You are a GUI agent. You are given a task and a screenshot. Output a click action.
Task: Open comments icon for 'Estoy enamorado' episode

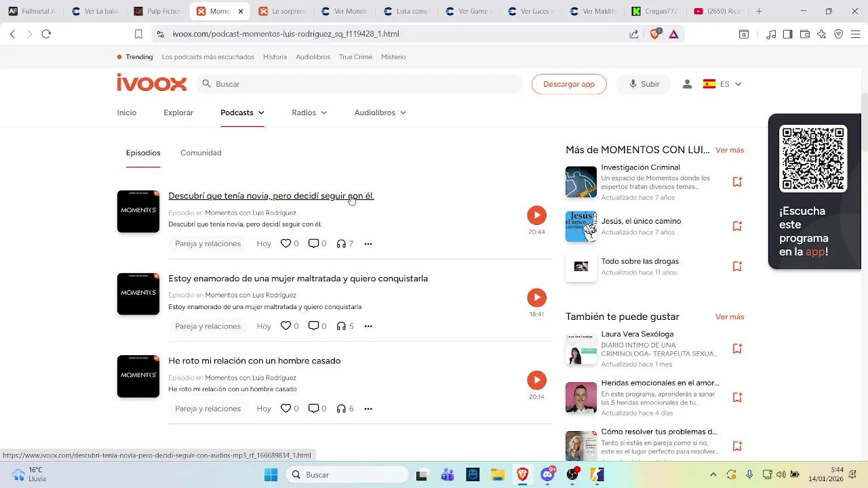click(313, 326)
